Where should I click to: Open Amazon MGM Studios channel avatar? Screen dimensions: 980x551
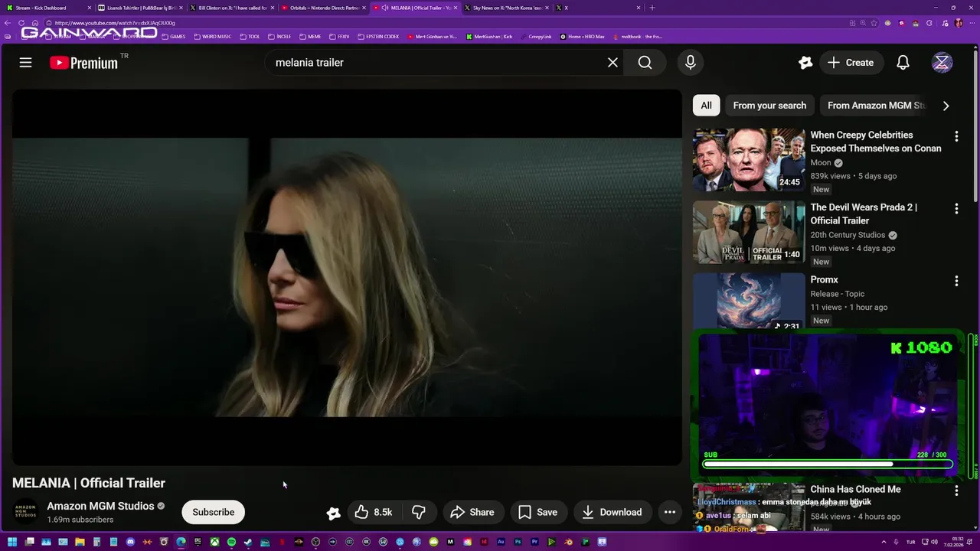pyautogui.click(x=25, y=512)
